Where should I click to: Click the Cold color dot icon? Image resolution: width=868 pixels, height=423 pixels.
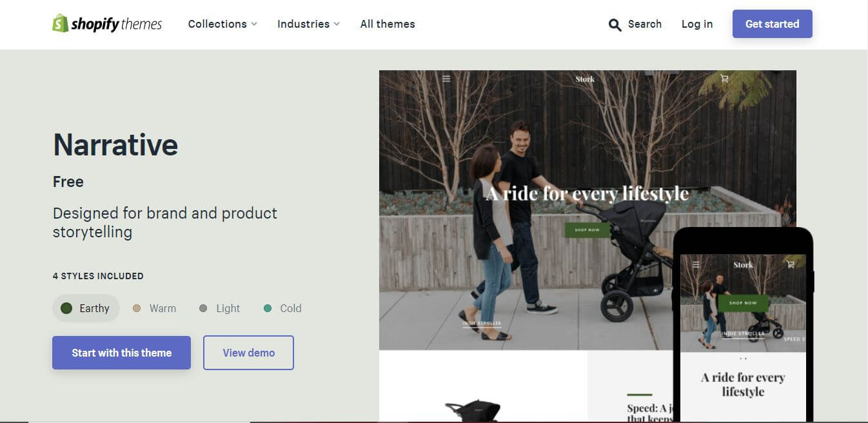[266, 308]
